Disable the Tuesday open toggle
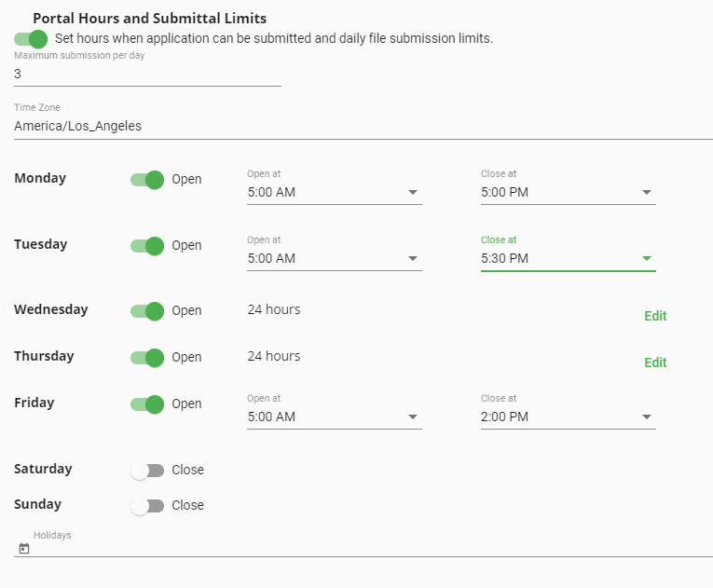The image size is (713, 588). pos(147,246)
